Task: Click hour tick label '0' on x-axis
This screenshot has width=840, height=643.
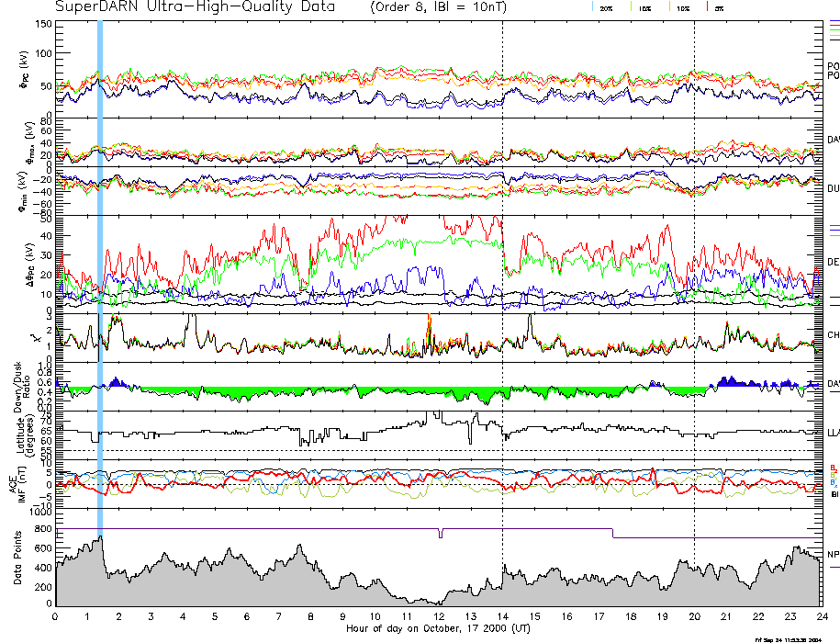Action: click(x=55, y=616)
